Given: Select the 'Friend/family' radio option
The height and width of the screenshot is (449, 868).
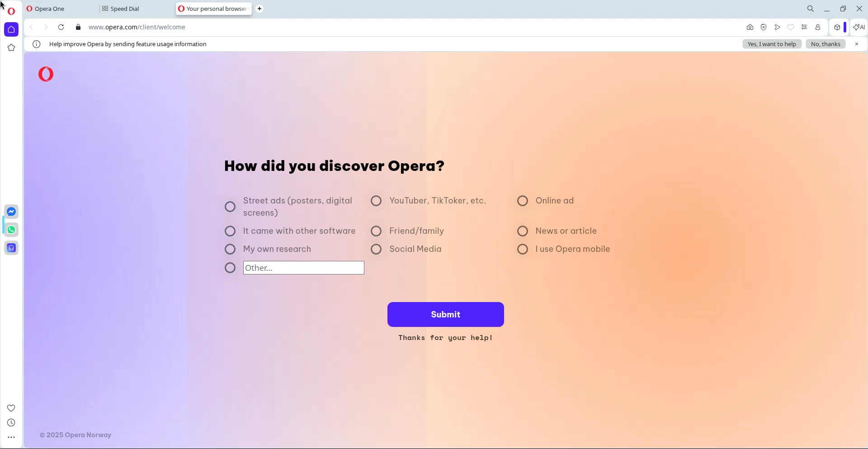Looking at the screenshot, I should [376, 231].
